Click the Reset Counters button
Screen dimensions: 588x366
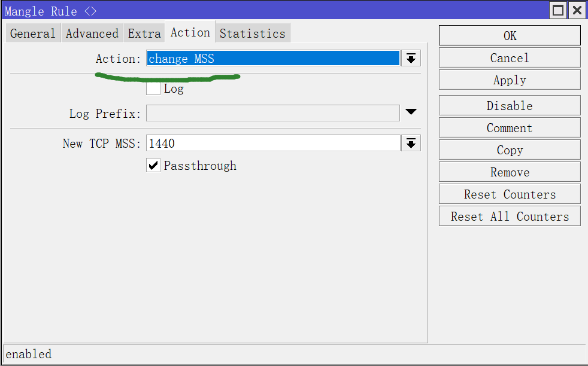[x=509, y=194]
